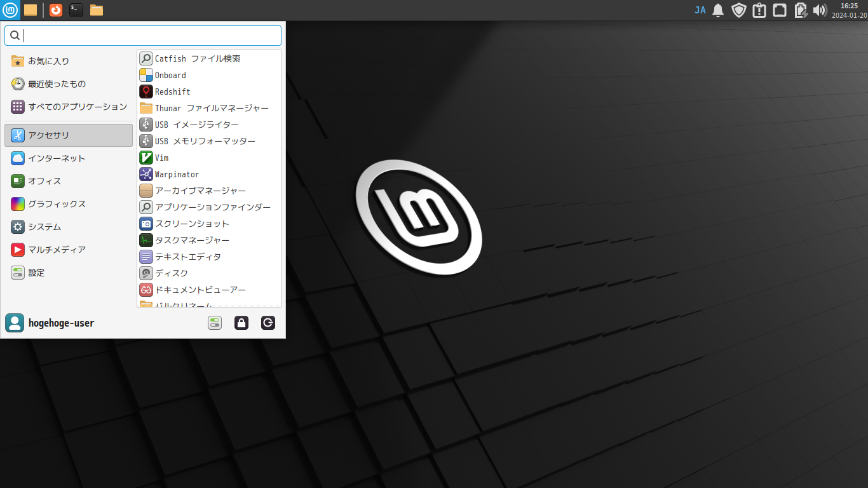Image resolution: width=868 pixels, height=488 pixels.
Task: Launch アーカイブマネージャー
Action: click(x=209, y=191)
